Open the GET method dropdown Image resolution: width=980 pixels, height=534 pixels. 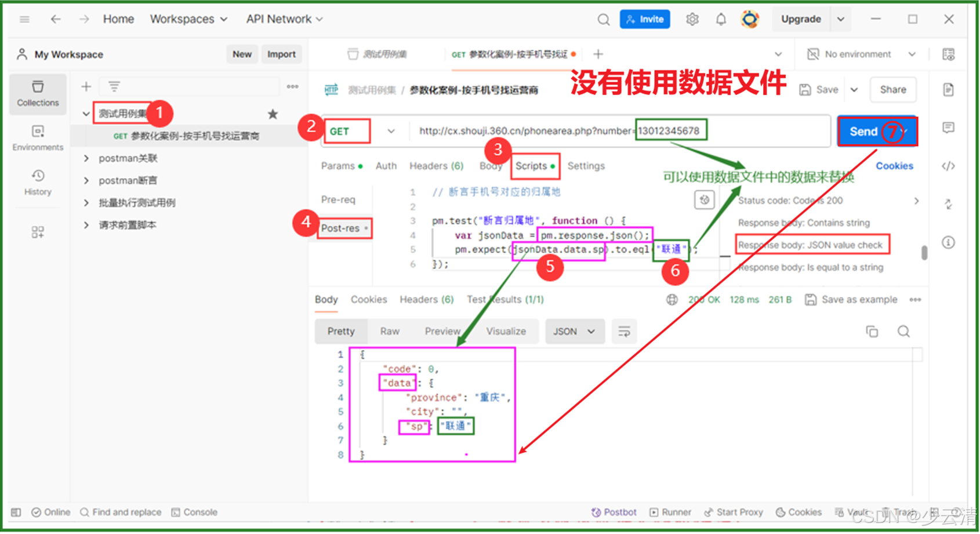click(391, 131)
